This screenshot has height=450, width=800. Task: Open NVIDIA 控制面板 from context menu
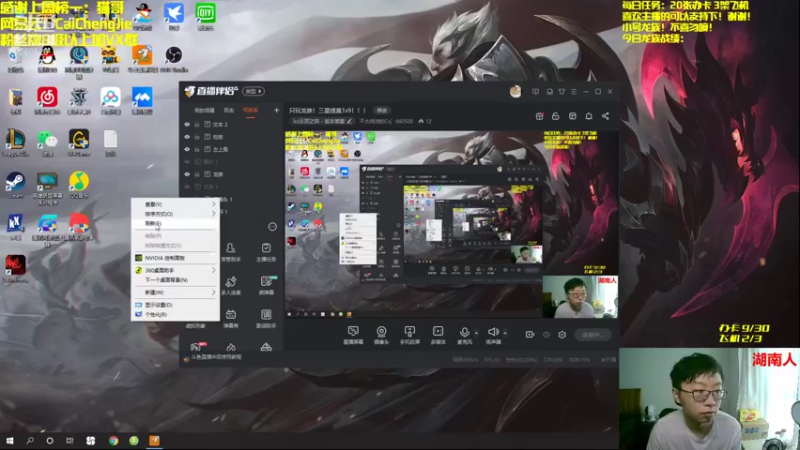pos(175,258)
